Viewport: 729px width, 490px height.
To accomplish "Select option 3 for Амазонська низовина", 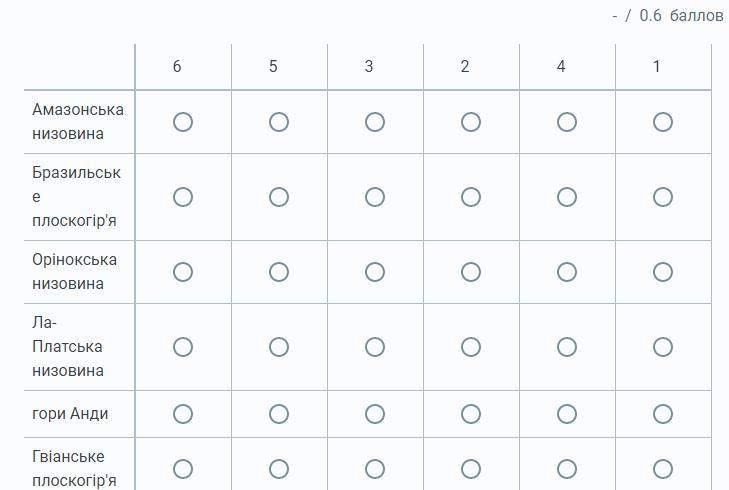I will point(375,122).
